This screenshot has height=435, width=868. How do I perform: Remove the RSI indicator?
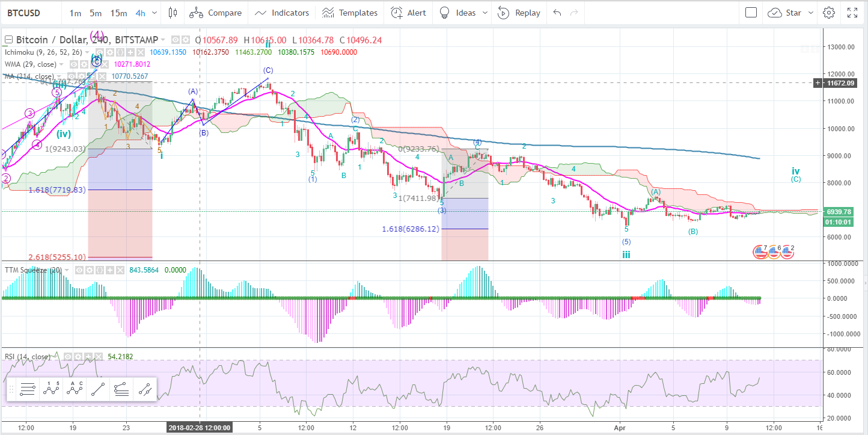click(x=99, y=357)
